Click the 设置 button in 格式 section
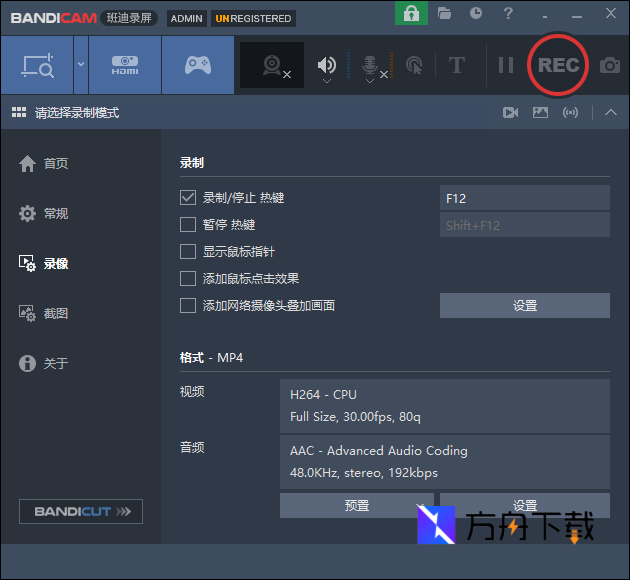Image resolution: width=630 pixels, height=580 pixels. coord(525,505)
